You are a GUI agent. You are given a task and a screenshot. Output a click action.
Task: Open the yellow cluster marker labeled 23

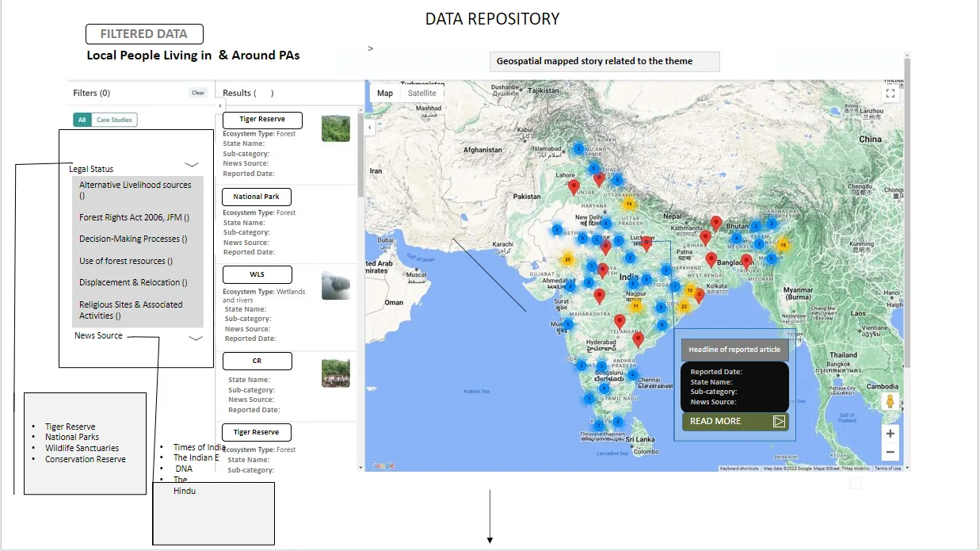684,306
